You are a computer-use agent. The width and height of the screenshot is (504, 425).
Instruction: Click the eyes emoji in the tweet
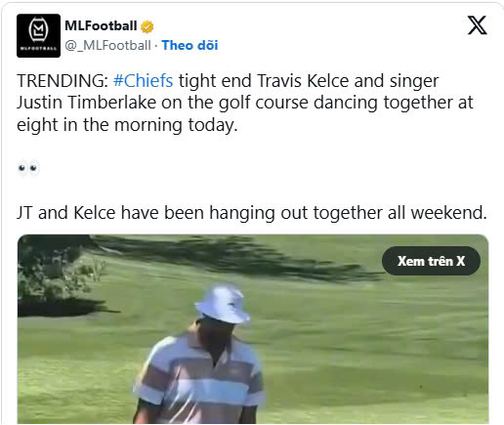point(28,168)
